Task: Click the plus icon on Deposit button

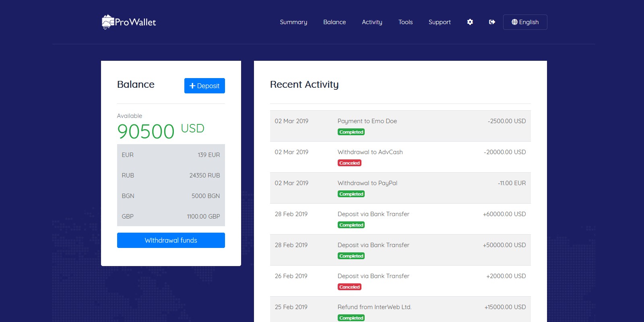Action: tap(192, 86)
